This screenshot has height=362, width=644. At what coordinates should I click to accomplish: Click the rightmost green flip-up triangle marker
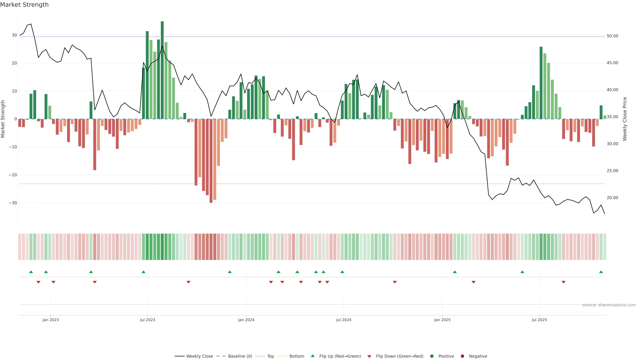click(x=601, y=272)
